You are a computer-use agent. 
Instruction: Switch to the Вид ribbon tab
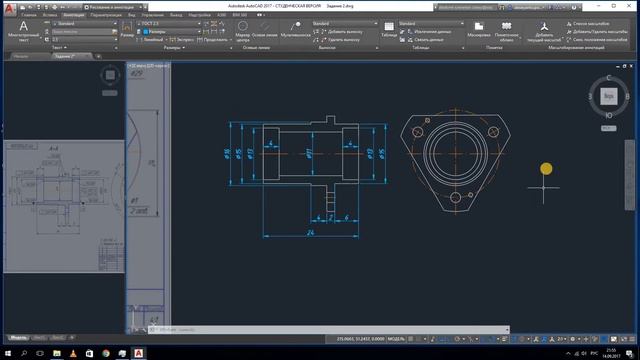pos(131,15)
